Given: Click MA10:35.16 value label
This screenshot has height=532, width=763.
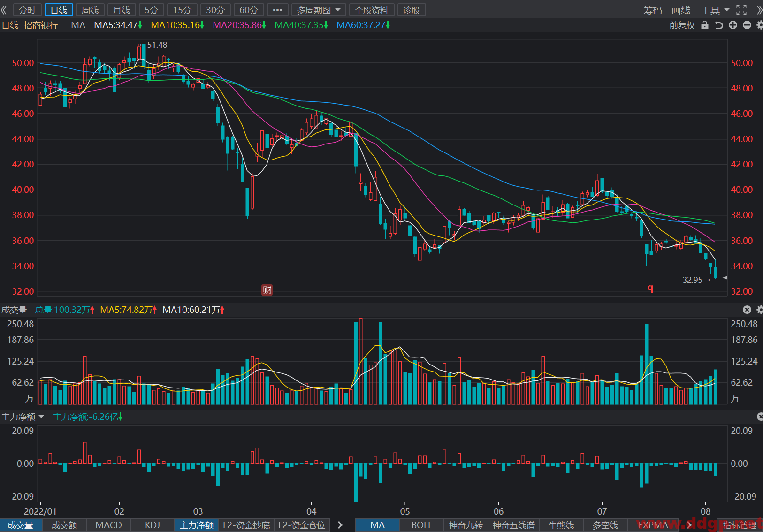Looking at the screenshot, I should tap(177, 25).
